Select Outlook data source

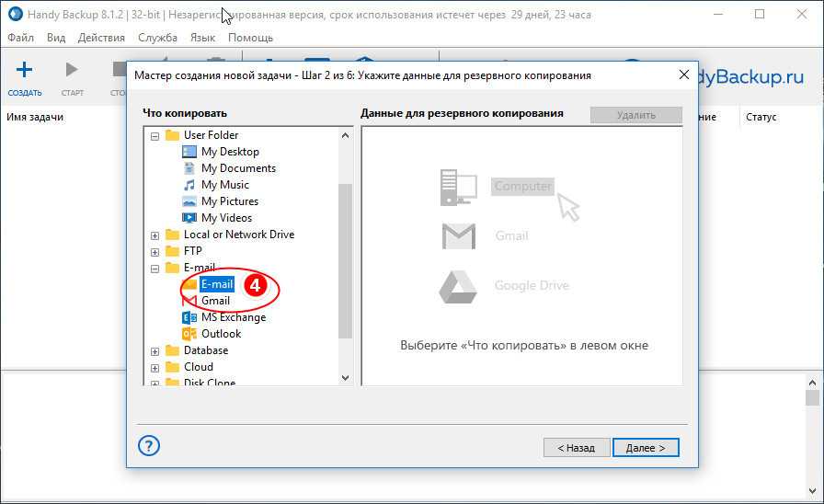(221, 334)
